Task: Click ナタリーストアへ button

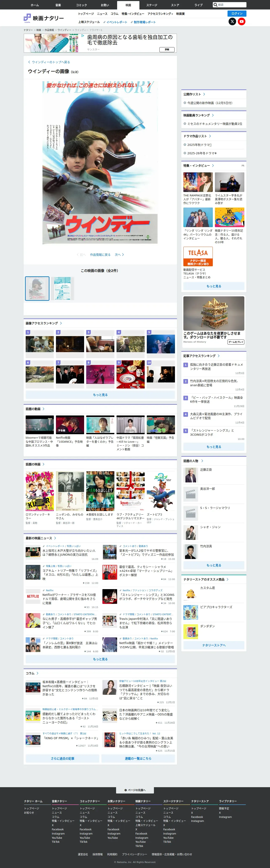Action: point(214,645)
